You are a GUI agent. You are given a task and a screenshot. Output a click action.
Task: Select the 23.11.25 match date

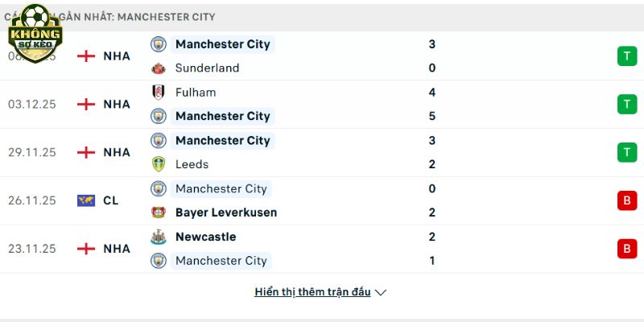pyautogui.click(x=32, y=249)
